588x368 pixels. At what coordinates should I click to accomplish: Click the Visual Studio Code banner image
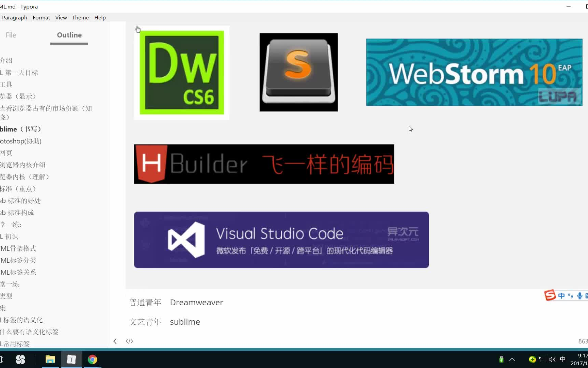[x=281, y=240]
